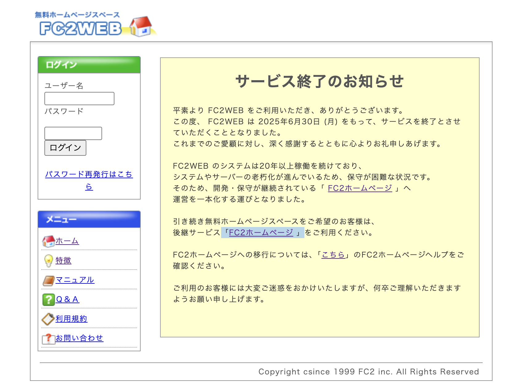Click the ユーザー名 input field

point(79,98)
